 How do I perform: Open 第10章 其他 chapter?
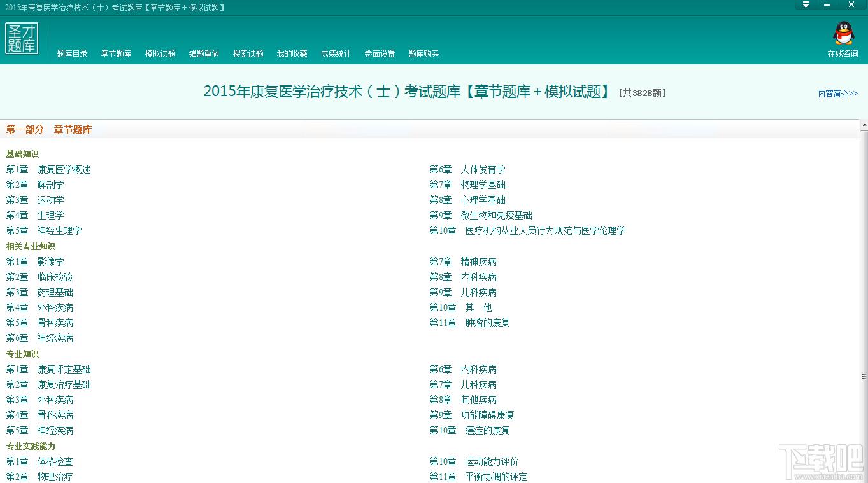(x=461, y=307)
